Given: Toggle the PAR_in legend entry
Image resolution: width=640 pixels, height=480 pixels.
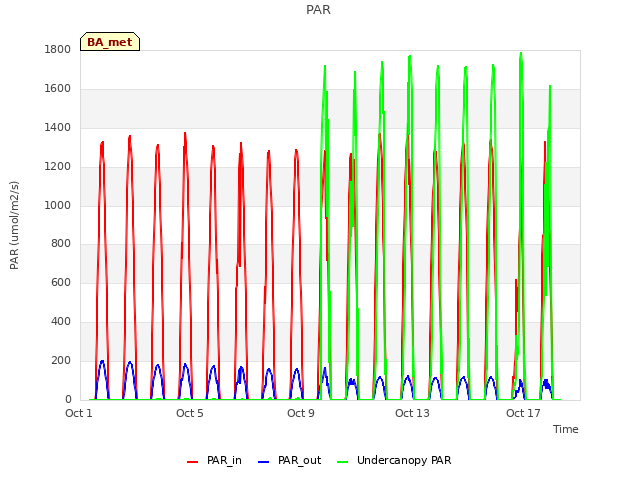Looking at the screenshot, I should 214,460.
